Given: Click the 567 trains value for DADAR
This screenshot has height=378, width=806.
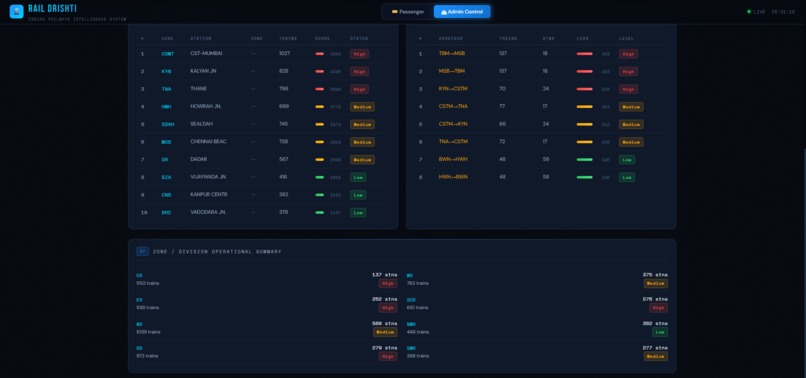Looking at the screenshot, I should tap(284, 159).
